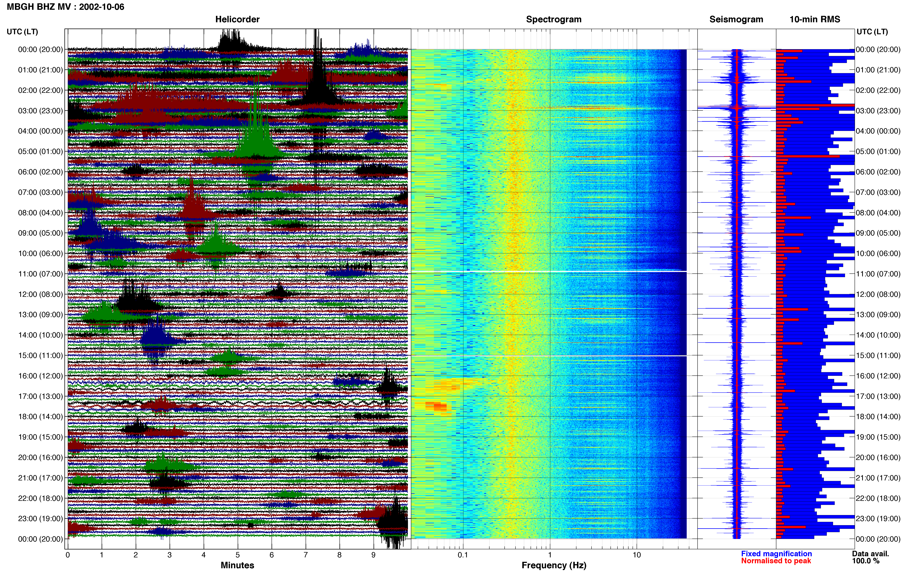Click right-side time label '03:00 (23:00)'
924x578 pixels.
[878, 111]
